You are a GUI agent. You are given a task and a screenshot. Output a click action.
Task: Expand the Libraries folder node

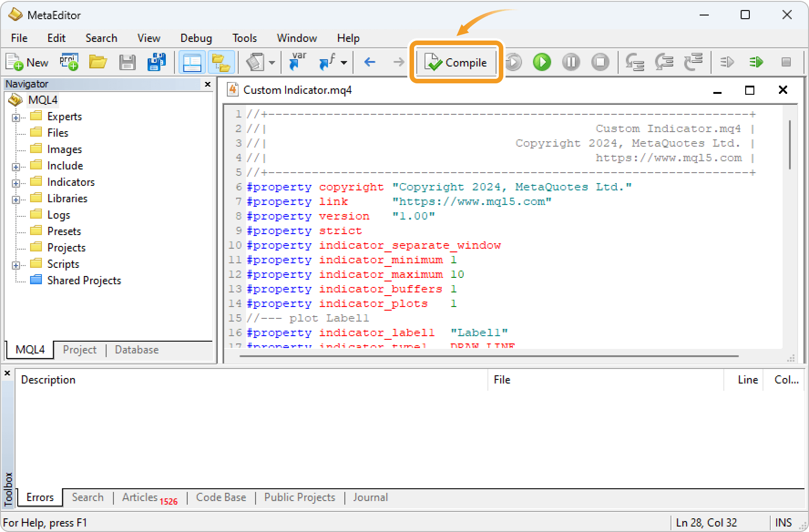(16, 200)
